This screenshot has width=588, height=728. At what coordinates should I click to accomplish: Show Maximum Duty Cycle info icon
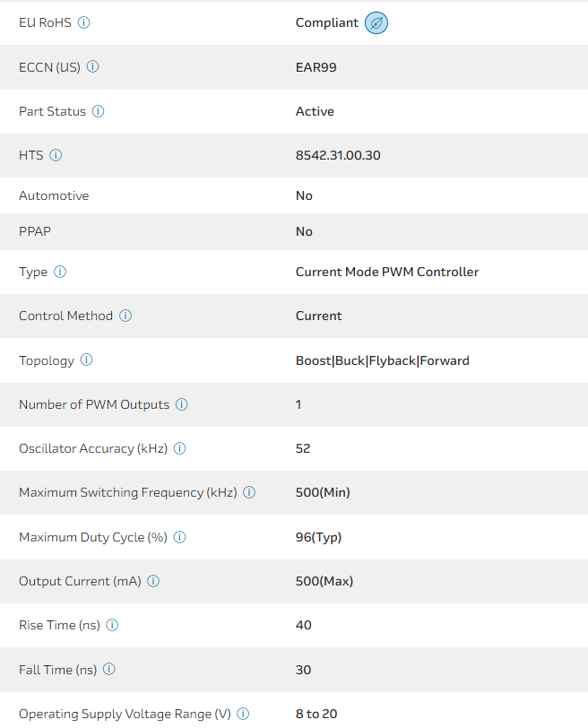click(x=180, y=537)
